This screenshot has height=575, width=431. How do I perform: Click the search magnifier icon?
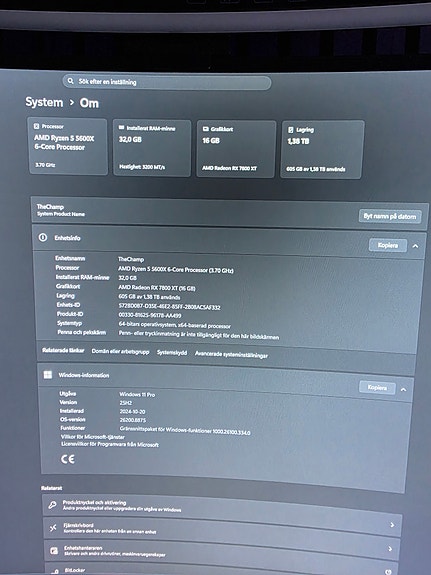coord(70,81)
